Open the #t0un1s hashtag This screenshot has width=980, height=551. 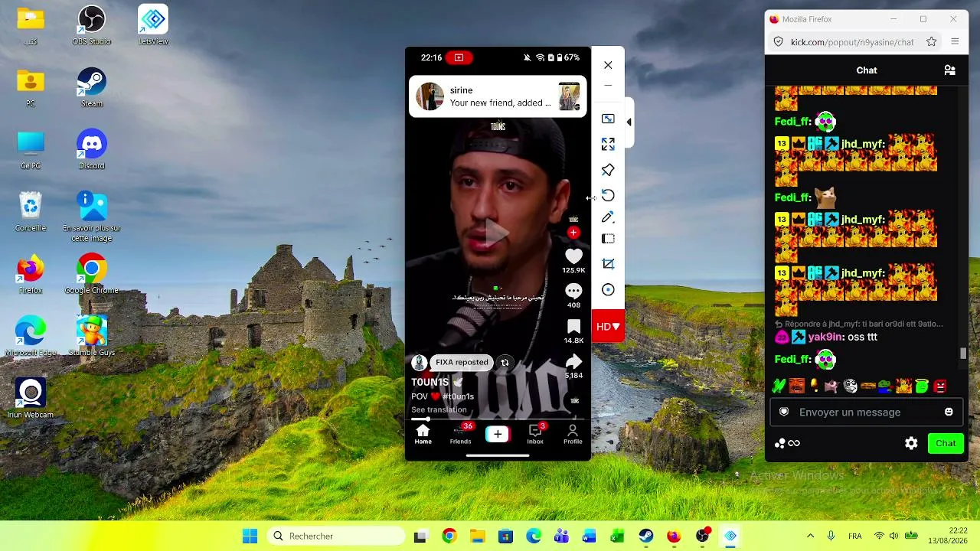[x=458, y=396]
